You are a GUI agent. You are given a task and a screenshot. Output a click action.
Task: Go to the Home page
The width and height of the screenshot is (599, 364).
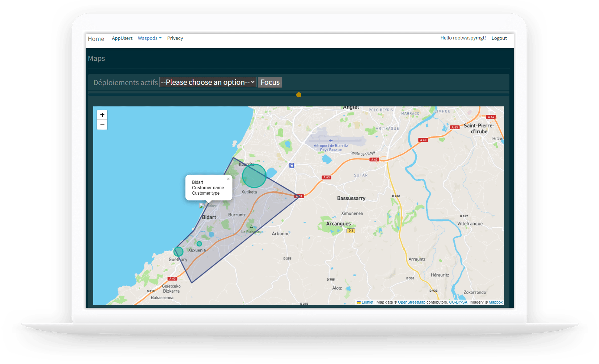[96, 39]
